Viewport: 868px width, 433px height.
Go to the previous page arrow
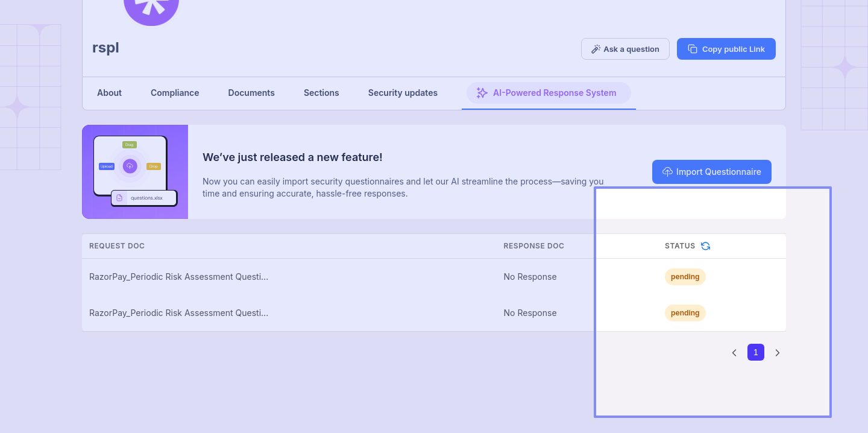734,353
